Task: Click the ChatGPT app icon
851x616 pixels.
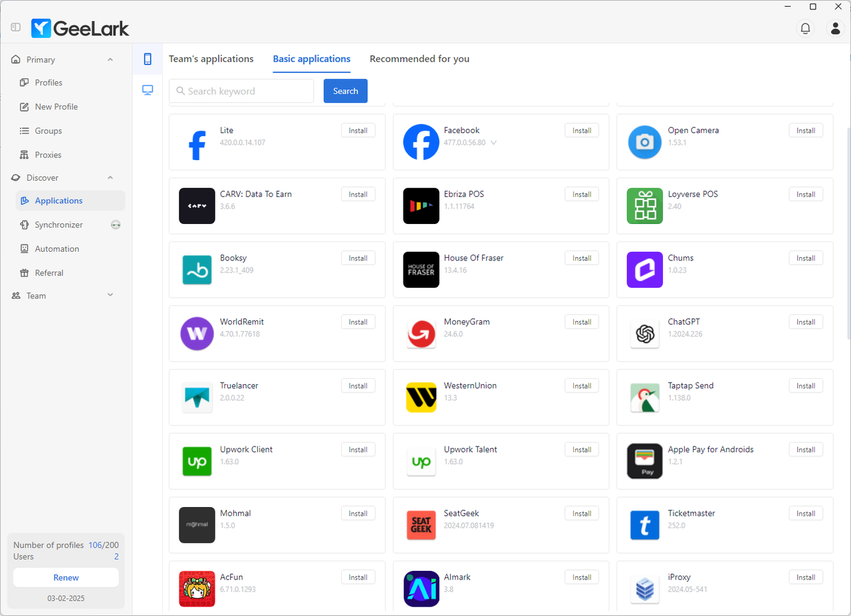Action: coord(645,334)
